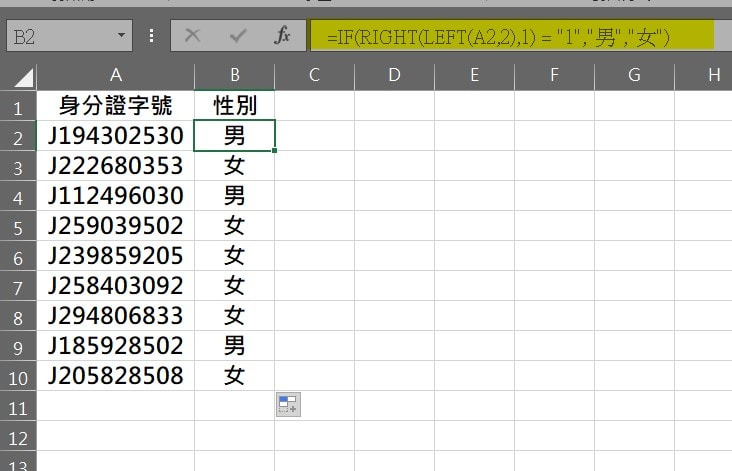The image size is (732, 471).
Task: Click the formula bar resize dots handle
Action: point(151,36)
